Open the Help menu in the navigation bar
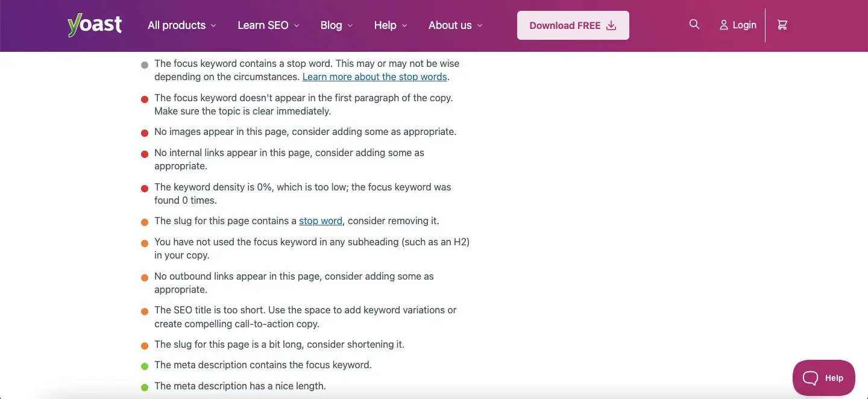 [x=391, y=25]
